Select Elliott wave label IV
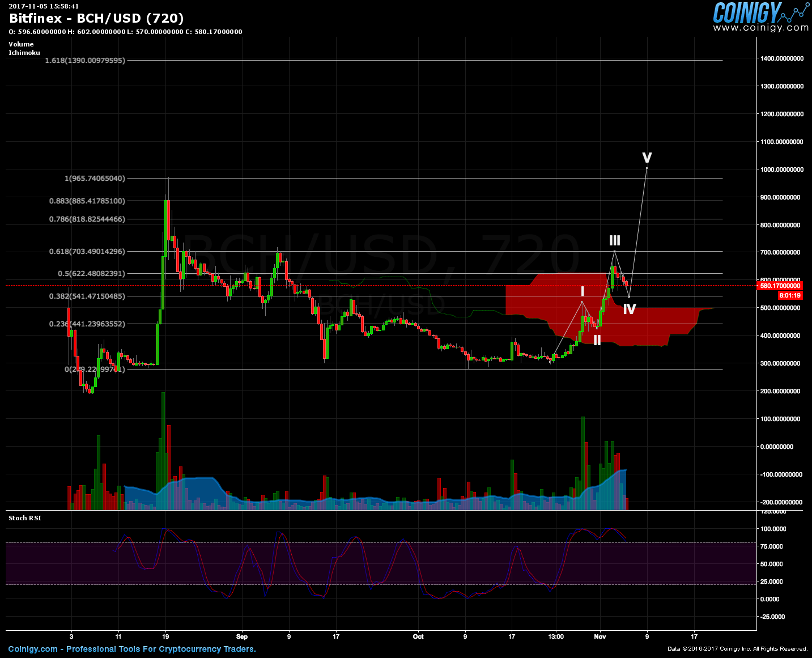Screen dimensions: 812x658 pyautogui.click(x=629, y=309)
